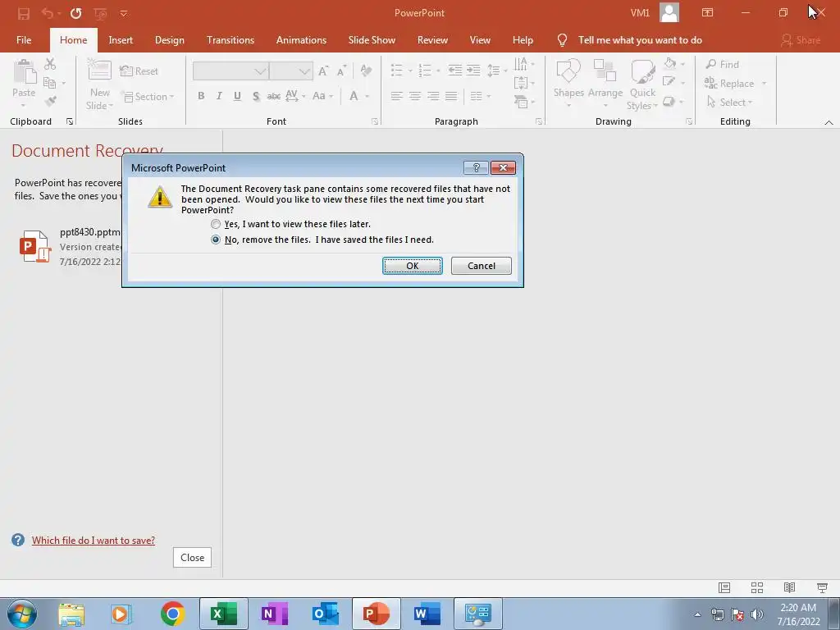Open Quick Styles gallery
840x630 pixels.
[642, 84]
